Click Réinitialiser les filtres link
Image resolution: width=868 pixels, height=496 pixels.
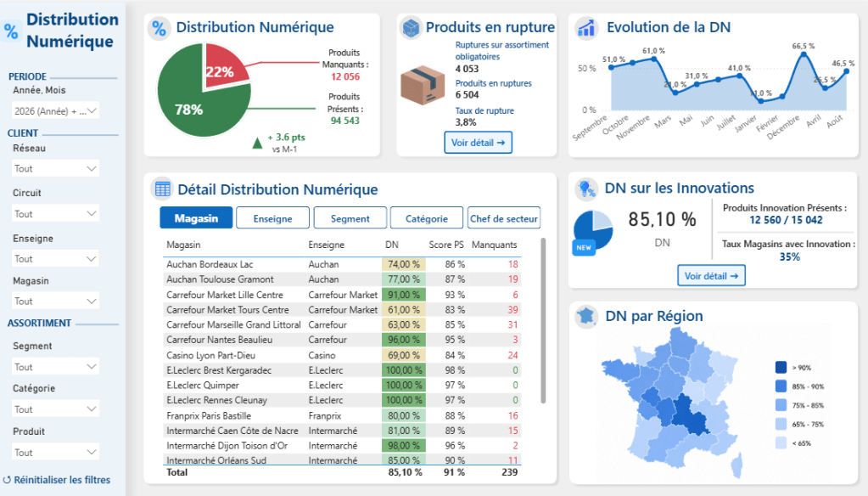tap(57, 480)
